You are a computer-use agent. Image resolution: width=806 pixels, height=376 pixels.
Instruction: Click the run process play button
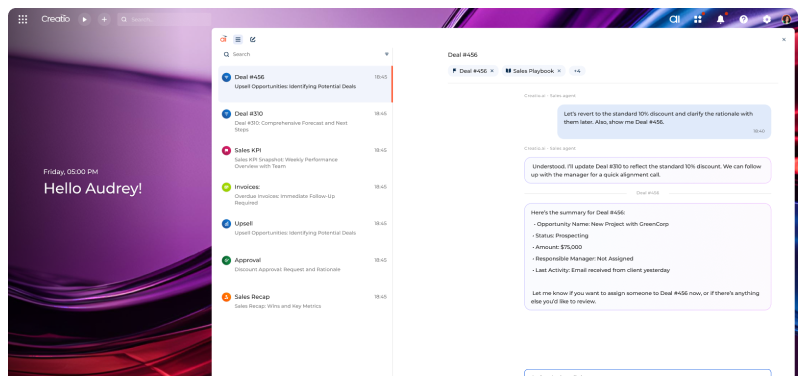[x=84, y=20]
